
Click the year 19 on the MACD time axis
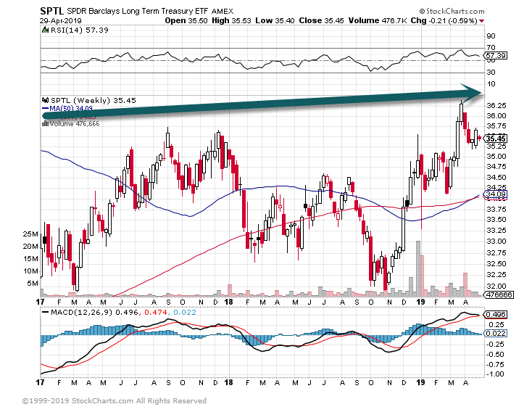click(x=420, y=382)
